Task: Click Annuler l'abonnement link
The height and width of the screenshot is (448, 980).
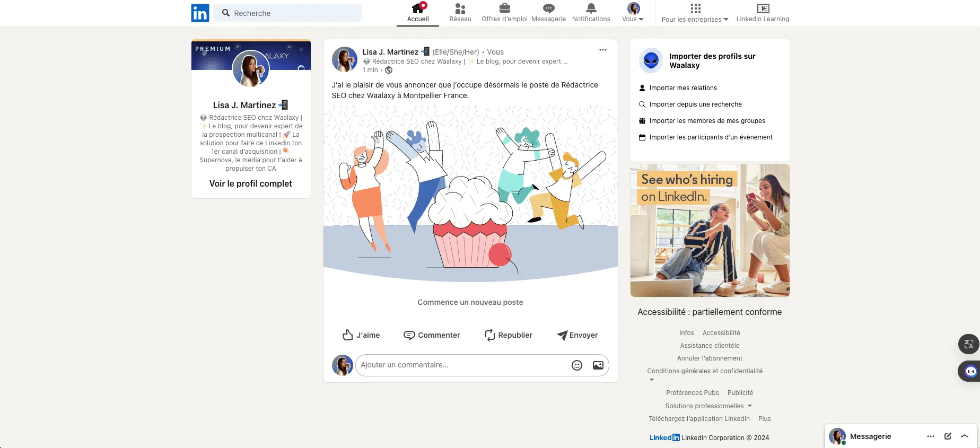Action: (710, 358)
